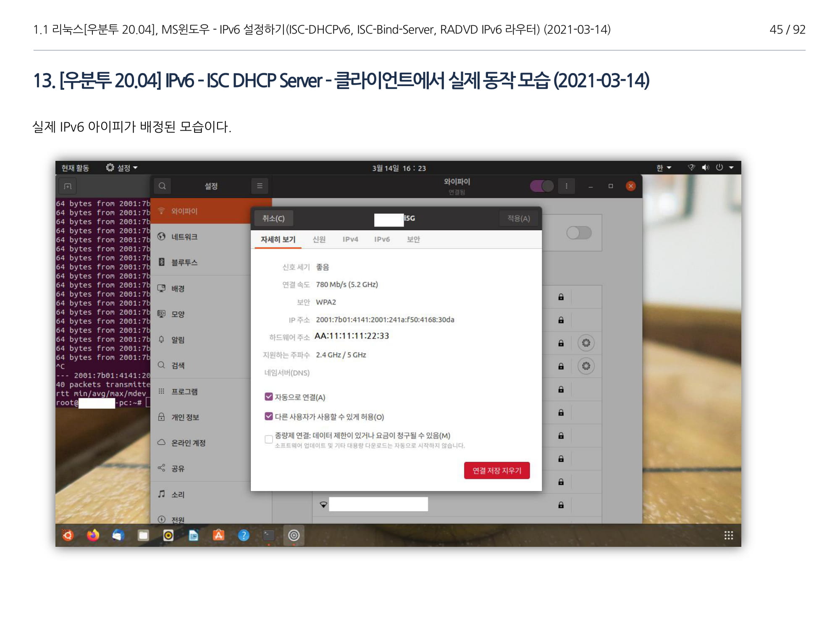Switch to the 보안 tab

click(413, 239)
